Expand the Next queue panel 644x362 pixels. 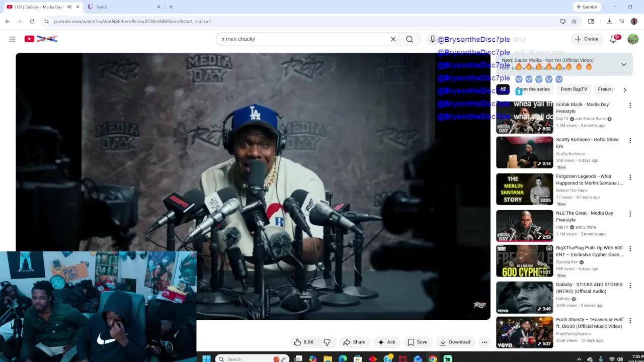[x=624, y=64]
